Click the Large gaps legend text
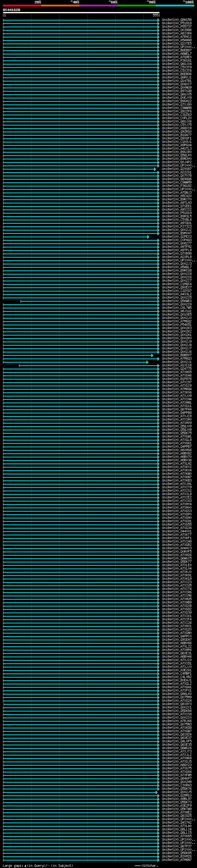Image resolution: width=197 pixels, height=868 pixels. click(x=38, y=865)
